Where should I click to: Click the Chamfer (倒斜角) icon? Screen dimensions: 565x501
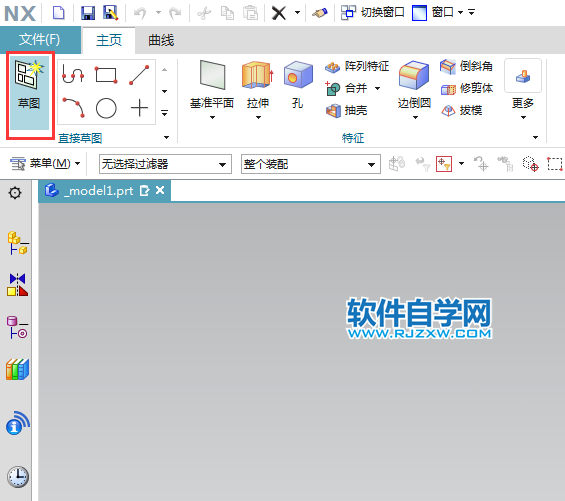(x=448, y=66)
